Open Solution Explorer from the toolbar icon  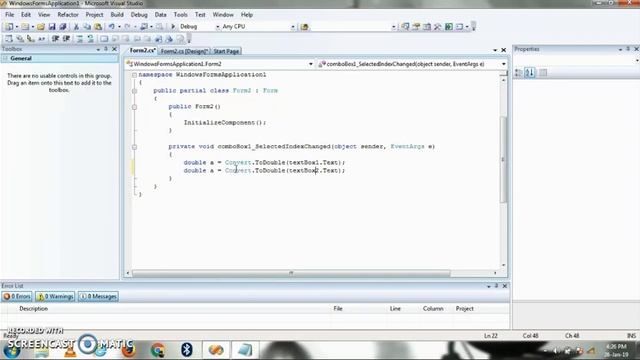[405, 27]
